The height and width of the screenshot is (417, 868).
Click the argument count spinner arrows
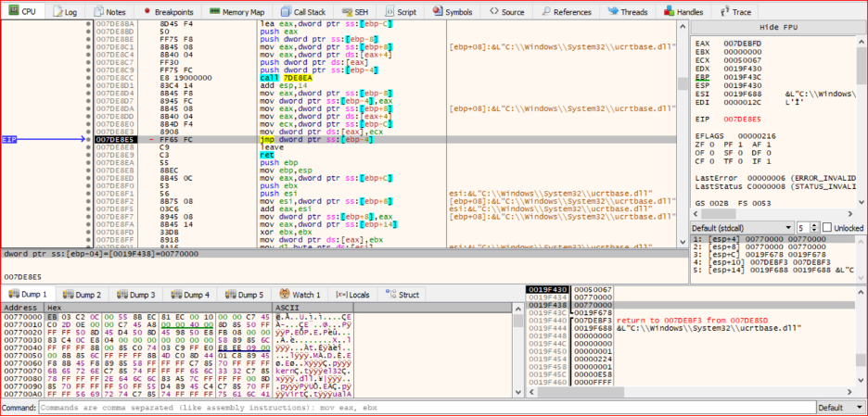(814, 228)
